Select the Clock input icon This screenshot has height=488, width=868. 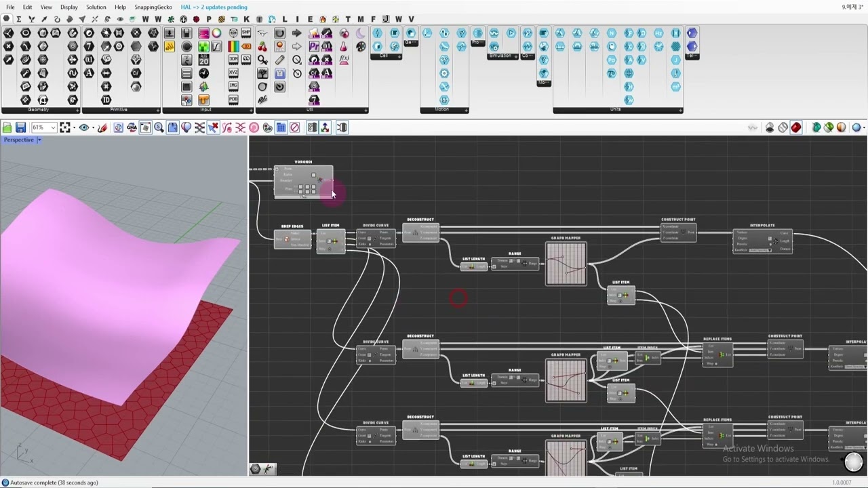click(203, 73)
